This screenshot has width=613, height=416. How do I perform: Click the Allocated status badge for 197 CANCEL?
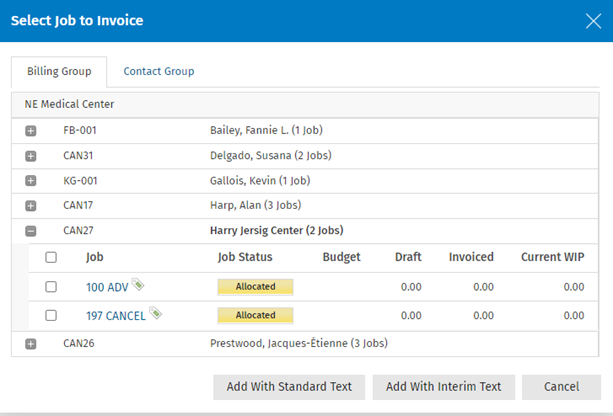coord(255,315)
